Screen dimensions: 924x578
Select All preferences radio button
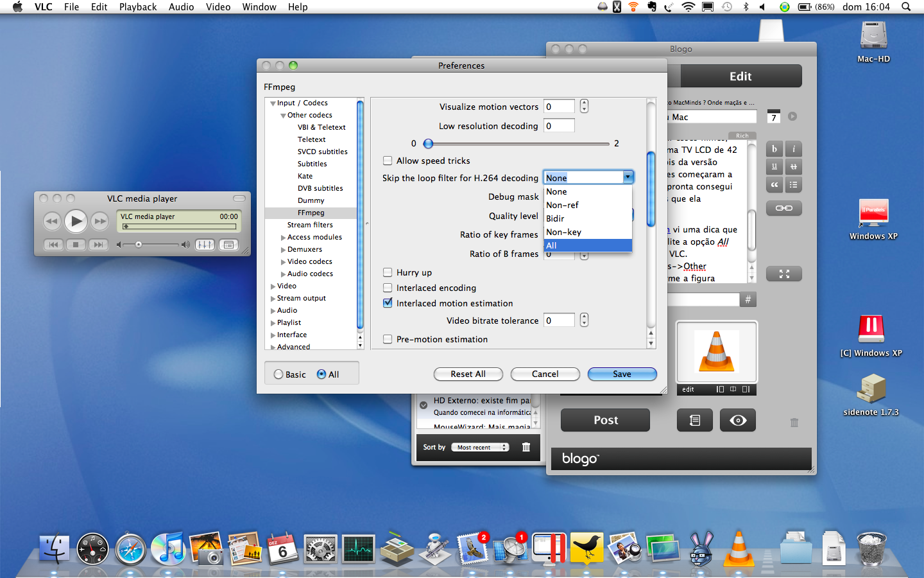321,374
